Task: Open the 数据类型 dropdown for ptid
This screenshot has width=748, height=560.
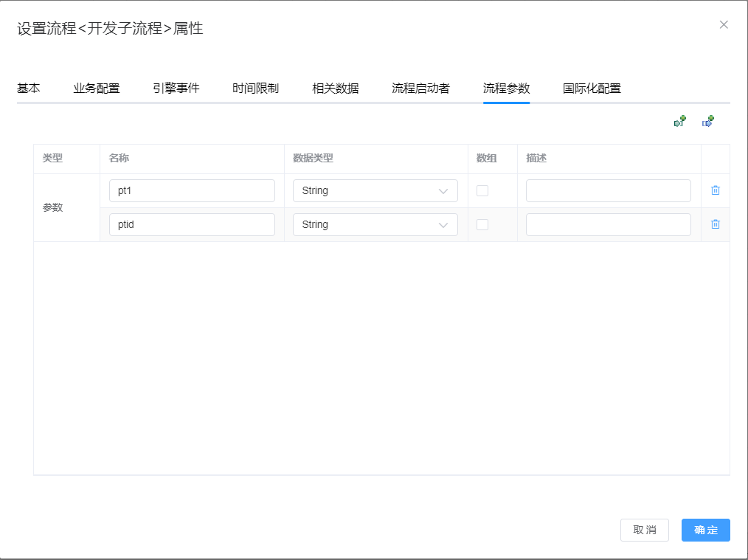Action: [x=375, y=224]
